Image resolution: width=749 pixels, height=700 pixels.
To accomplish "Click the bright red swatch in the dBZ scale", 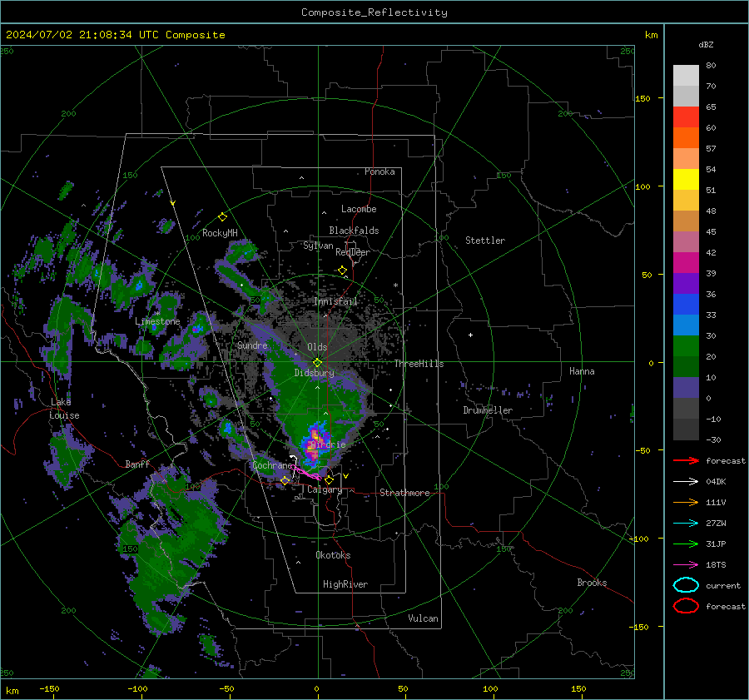I will (686, 117).
